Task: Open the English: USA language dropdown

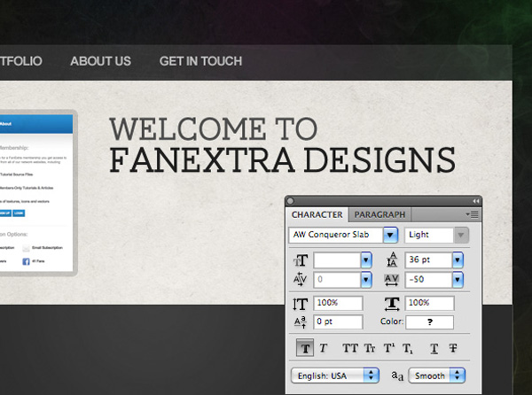Action: pyautogui.click(x=335, y=376)
